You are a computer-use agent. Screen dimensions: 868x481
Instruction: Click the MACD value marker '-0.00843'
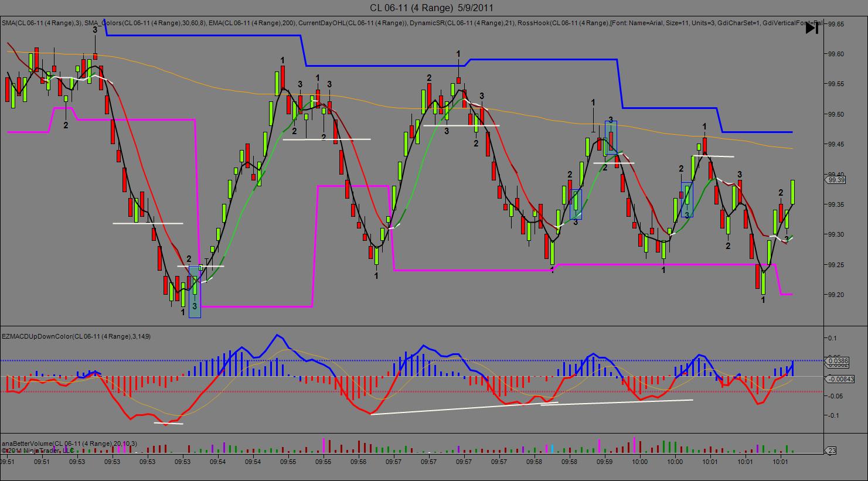(x=840, y=380)
